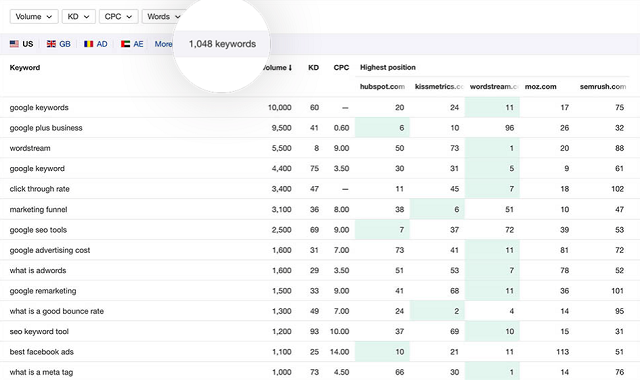Click the semrush.com column header
This screenshot has width=640, height=380.
(603, 87)
